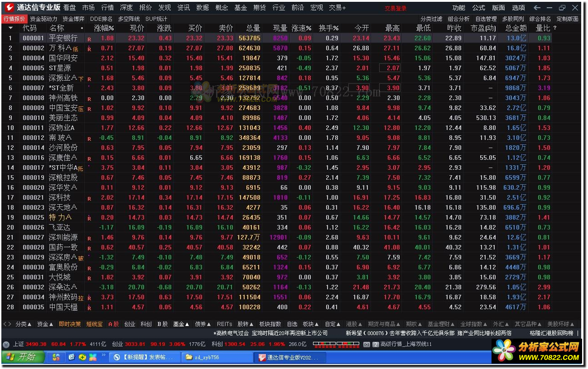588x369 pixels.
Task: Click the small icon left of the '2' badge
Action: click(367, 345)
